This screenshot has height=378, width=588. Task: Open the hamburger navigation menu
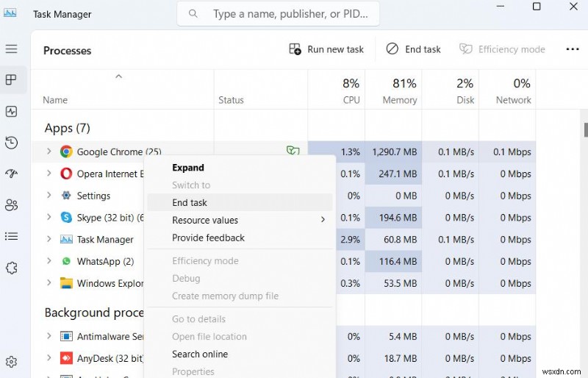pos(11,49)
